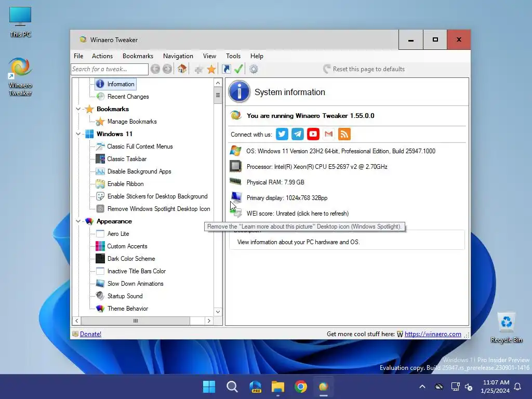Click the add bookmark icon with plus
The width and height of the screenshot is (532, 399).
pos(199,69)
